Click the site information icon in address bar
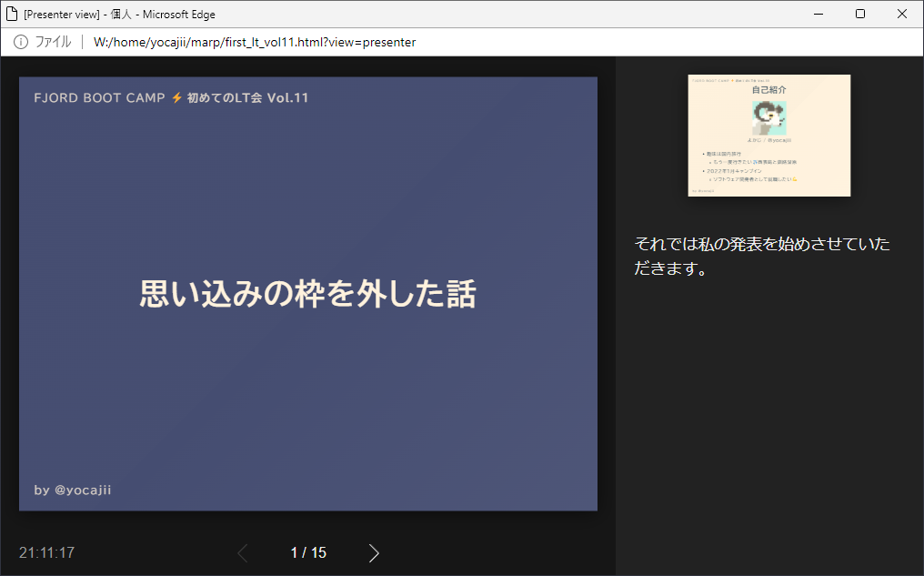924x576 pixels. click(x=21, y=42)
